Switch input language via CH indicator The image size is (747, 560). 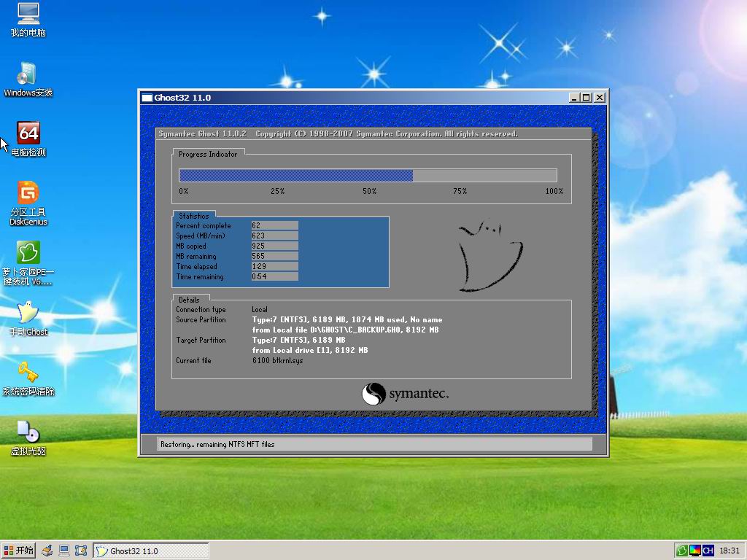(708, 551)
